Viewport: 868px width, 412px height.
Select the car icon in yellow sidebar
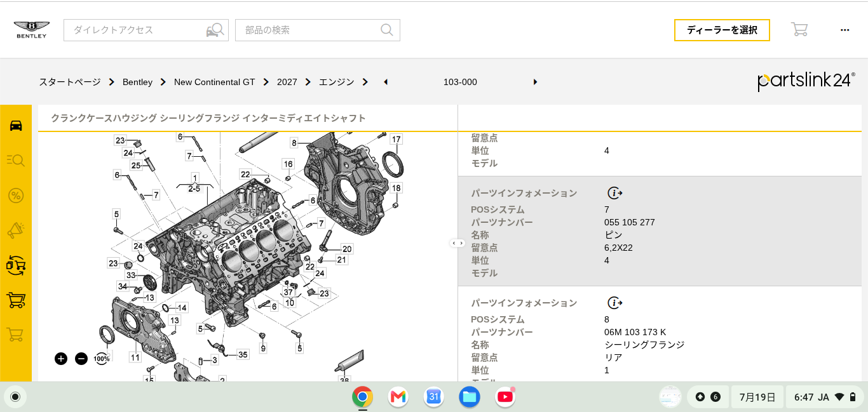point(16,125)
